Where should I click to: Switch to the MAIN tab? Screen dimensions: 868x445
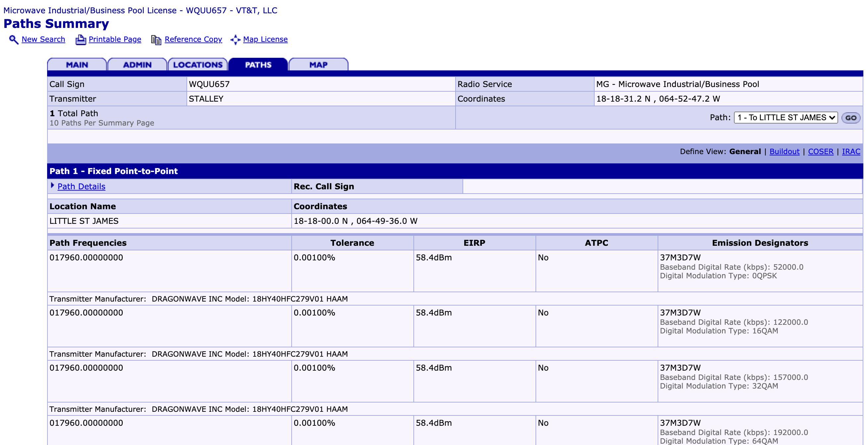pos(77,64)
